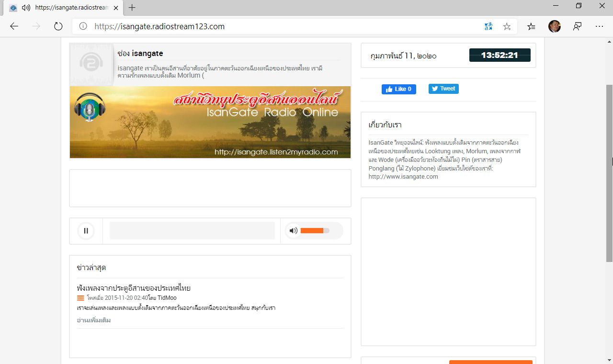Click the Facebook Like button
The width and height of the screenshot is (613, 364).
click(399, 89)
